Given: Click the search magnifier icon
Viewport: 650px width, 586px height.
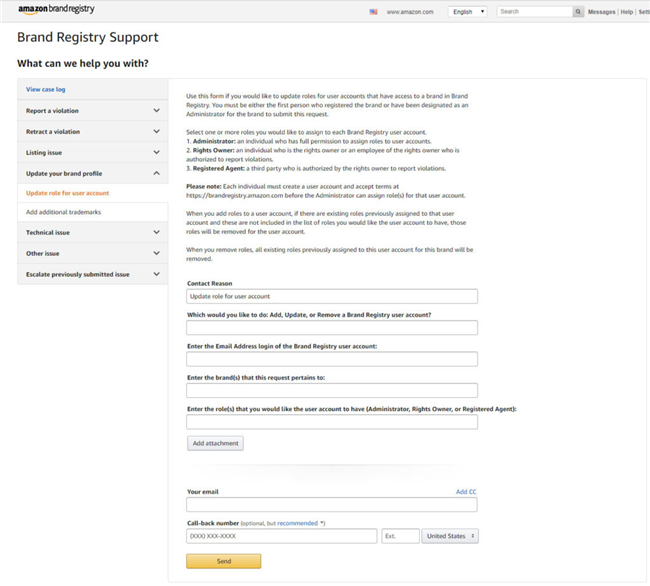Looking at the screenshot, I should coord(578,12).
